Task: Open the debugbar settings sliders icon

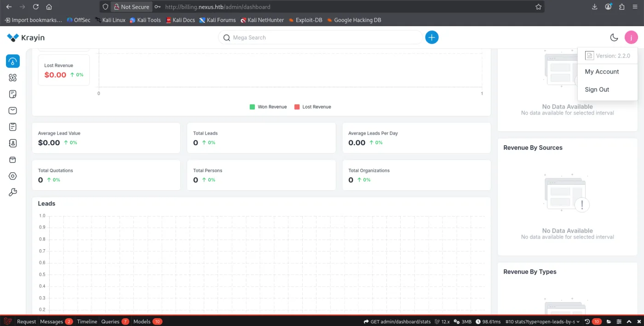Action: point(619,321)
